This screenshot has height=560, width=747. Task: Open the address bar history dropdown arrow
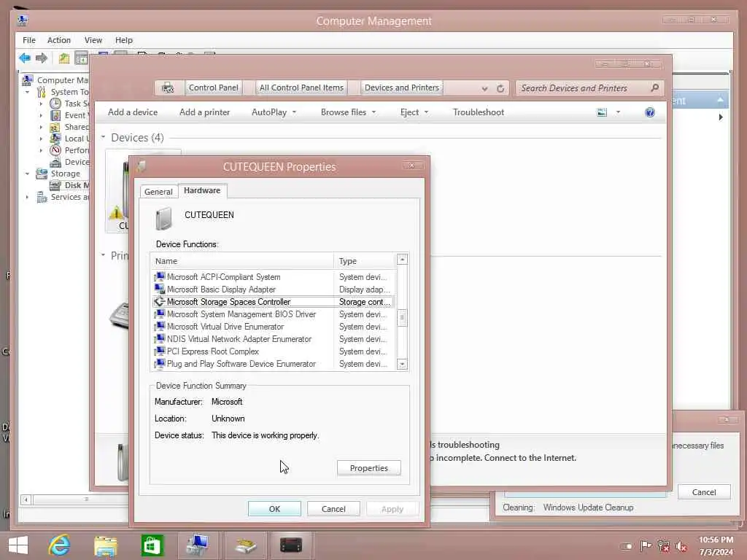click(x=484, y=88)
